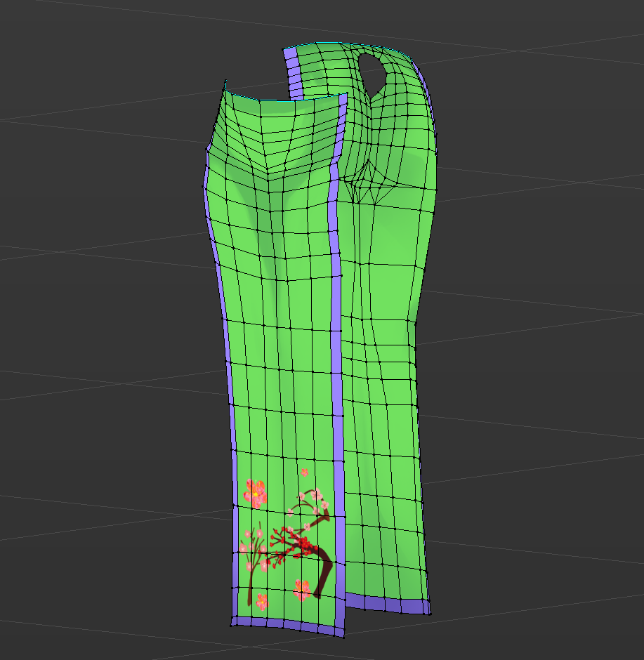
Task: Click the bottom-right corner vertex of the rear hem
Action: [x=430, y=613]
